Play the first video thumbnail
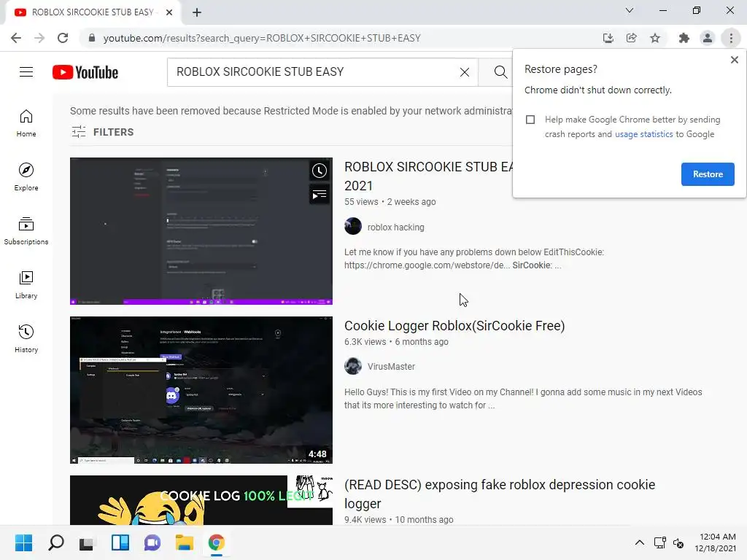Image resolution: width=747 pixels, height=560 pixels. tap(201, 231)
